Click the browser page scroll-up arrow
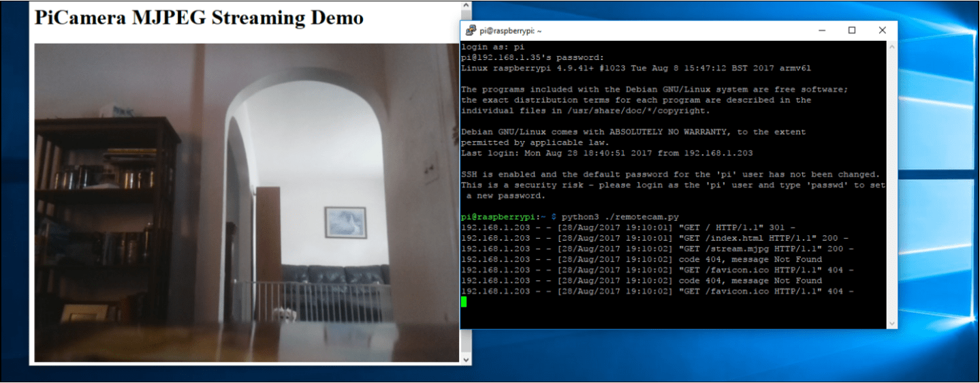The width and height of the screenshot is (980, 383). tap(466, 14)
